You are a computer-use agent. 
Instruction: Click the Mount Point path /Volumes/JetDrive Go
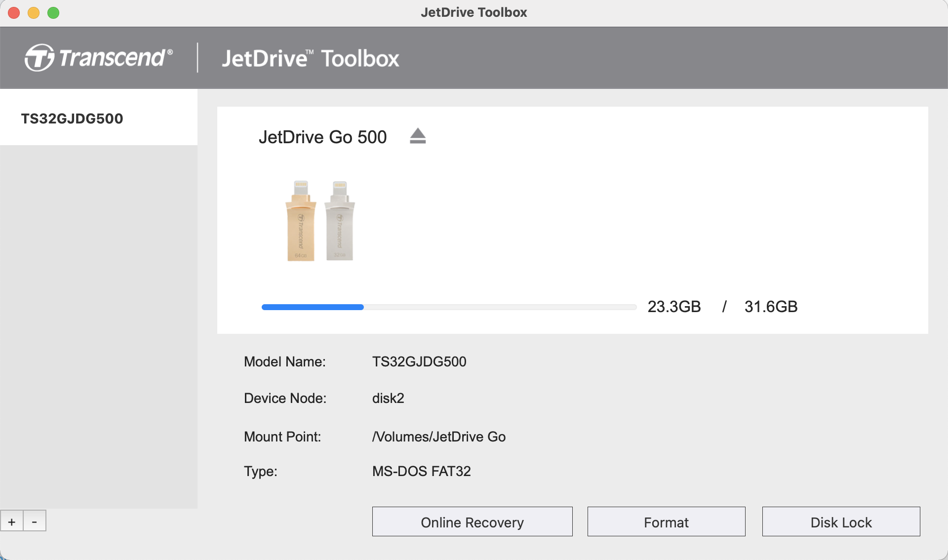[439, 437]
